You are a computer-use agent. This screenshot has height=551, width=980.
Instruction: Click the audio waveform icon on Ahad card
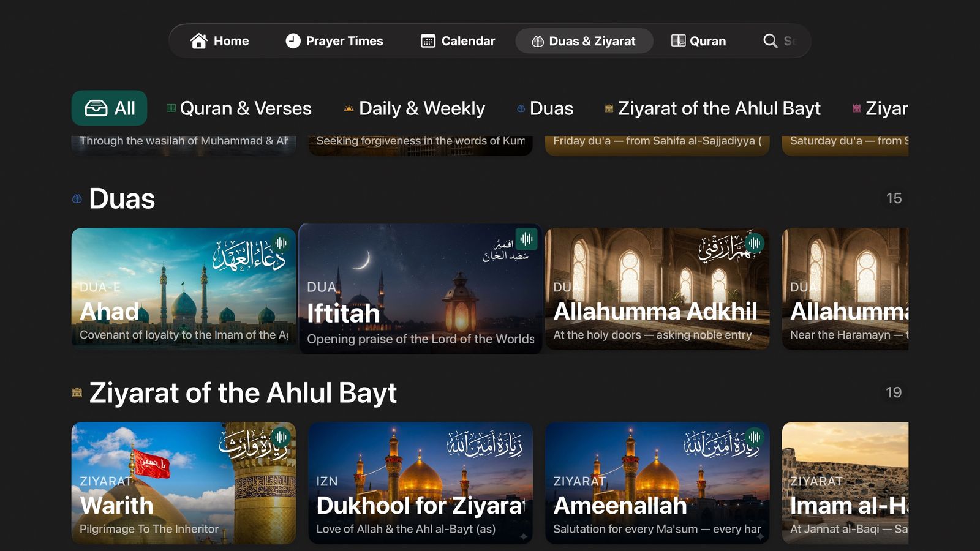281,243
